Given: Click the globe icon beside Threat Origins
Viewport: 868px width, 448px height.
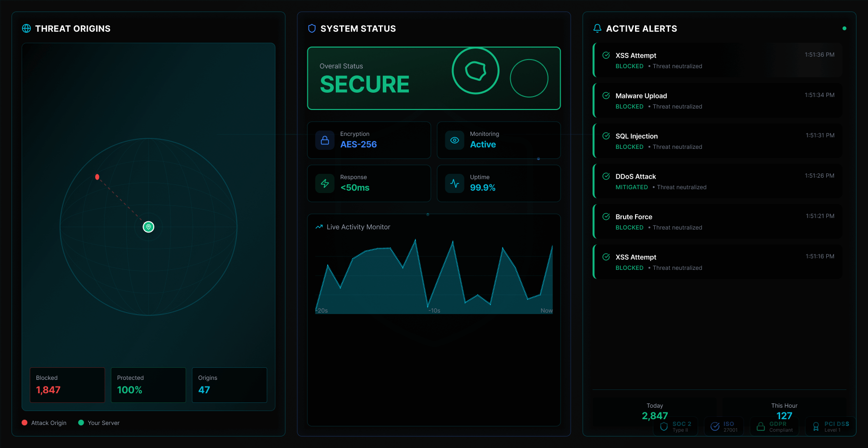Looking at the screenshot, I should point(26,29).
